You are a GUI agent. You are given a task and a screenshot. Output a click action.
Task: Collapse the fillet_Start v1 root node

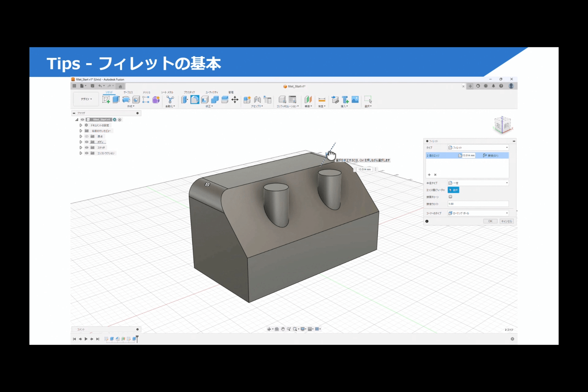coord(77,120)
